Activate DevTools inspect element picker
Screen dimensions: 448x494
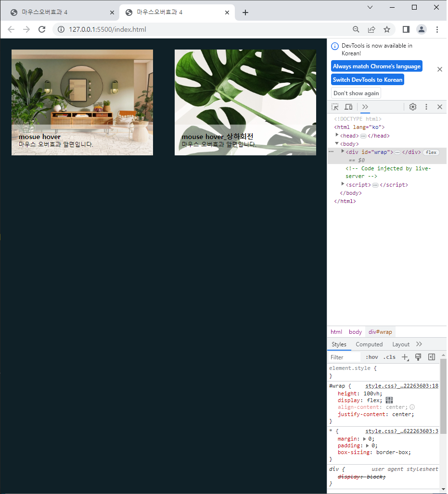335,107
